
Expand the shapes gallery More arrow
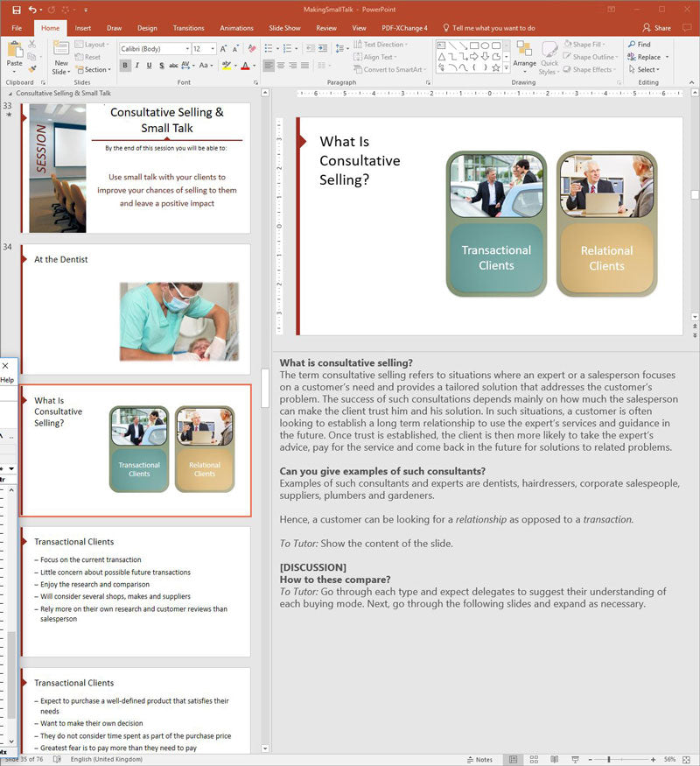tap(507, 68)
